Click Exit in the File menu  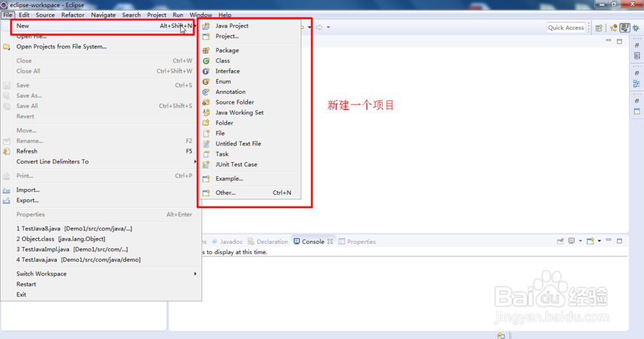pyautogui.click(x=100, y=295)
